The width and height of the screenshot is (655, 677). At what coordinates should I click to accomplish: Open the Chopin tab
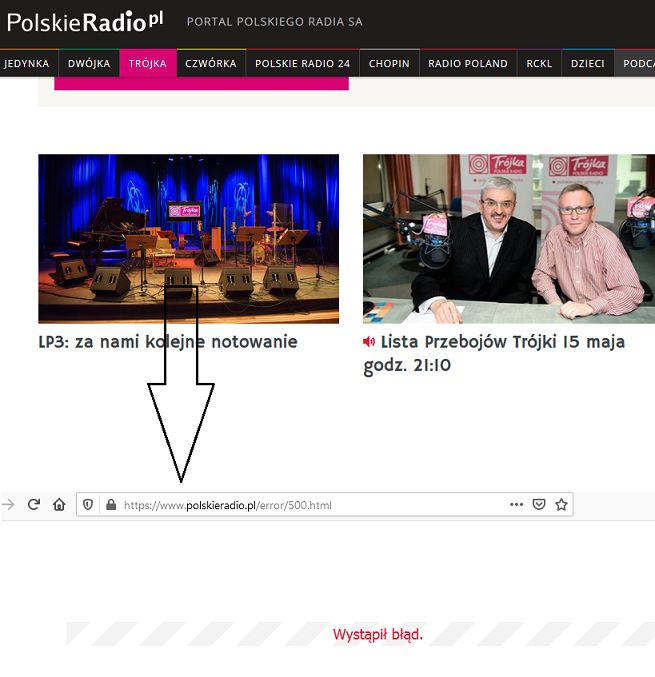[x=389, y=63]
